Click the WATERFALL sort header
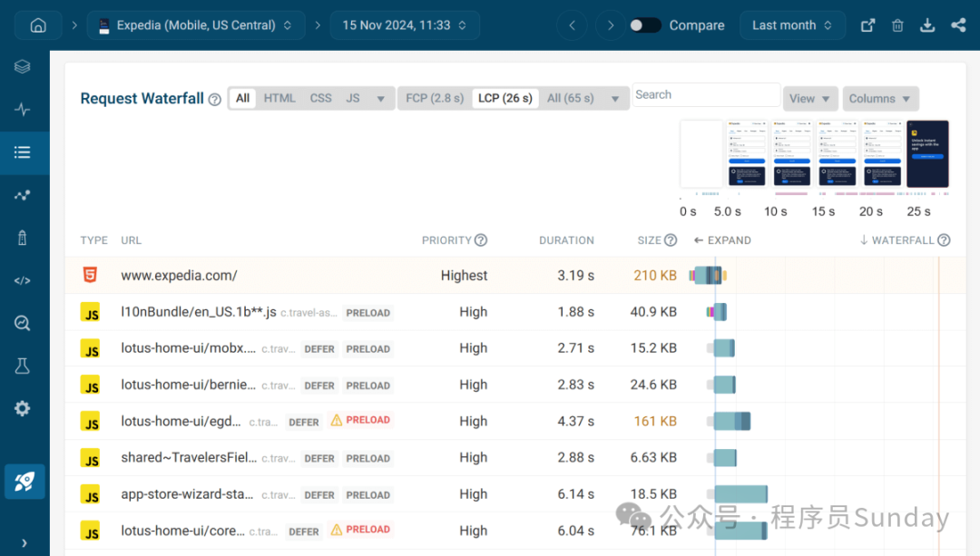This screenshot has width=980, height=556. [897, 239]
